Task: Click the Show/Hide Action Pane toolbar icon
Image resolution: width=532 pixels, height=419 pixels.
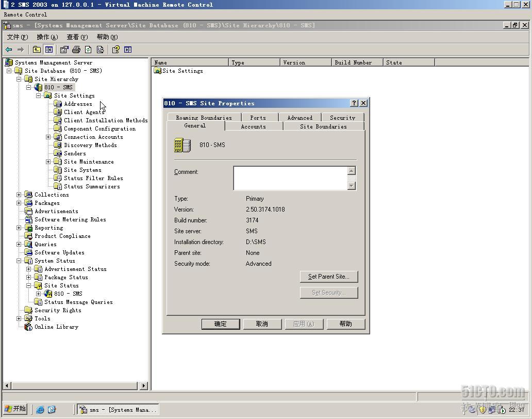Action: coord(128,50)
